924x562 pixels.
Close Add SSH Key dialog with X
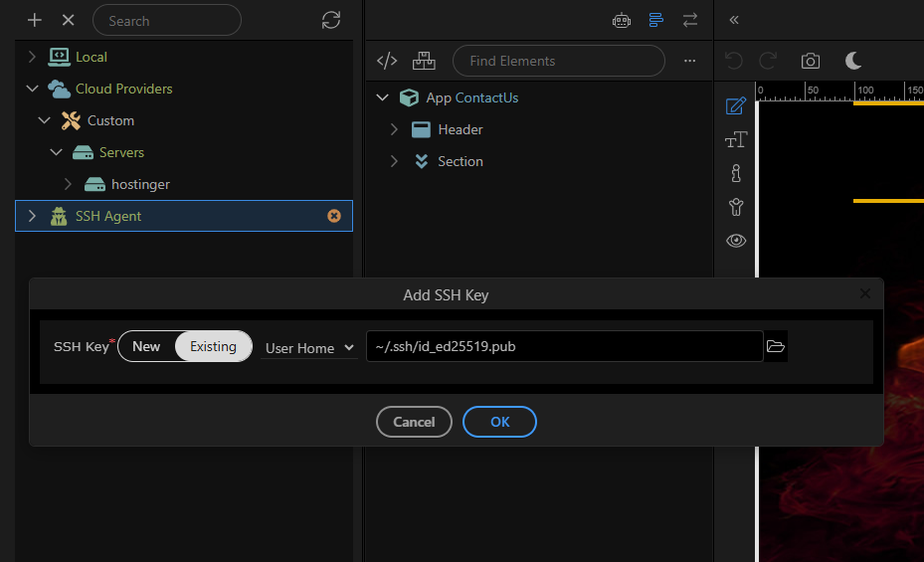[x=865, y=293]
